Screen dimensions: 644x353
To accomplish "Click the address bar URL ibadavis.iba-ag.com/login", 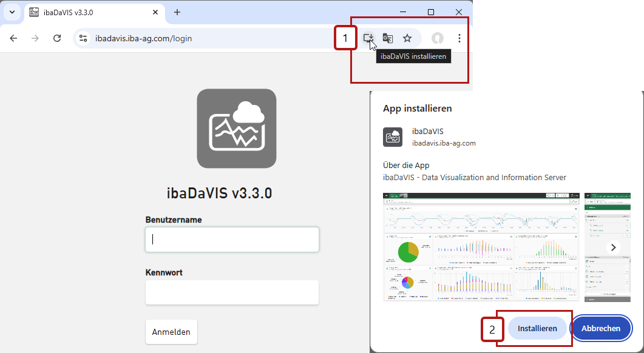I will (x=143, y=39).
